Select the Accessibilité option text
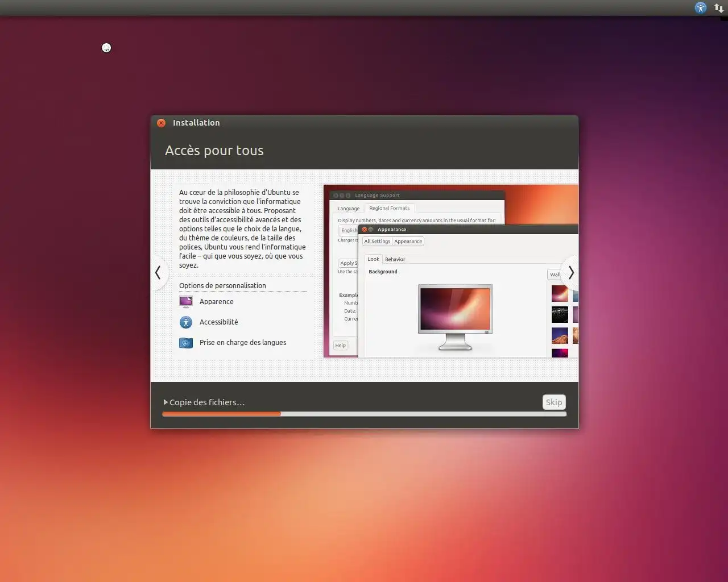Viewport: 728px width, 582px height. pyautogui.click(x=219, y=322)
